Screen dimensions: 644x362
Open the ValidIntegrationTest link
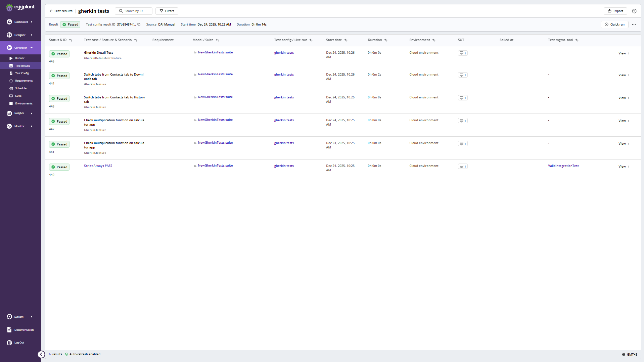563,166
